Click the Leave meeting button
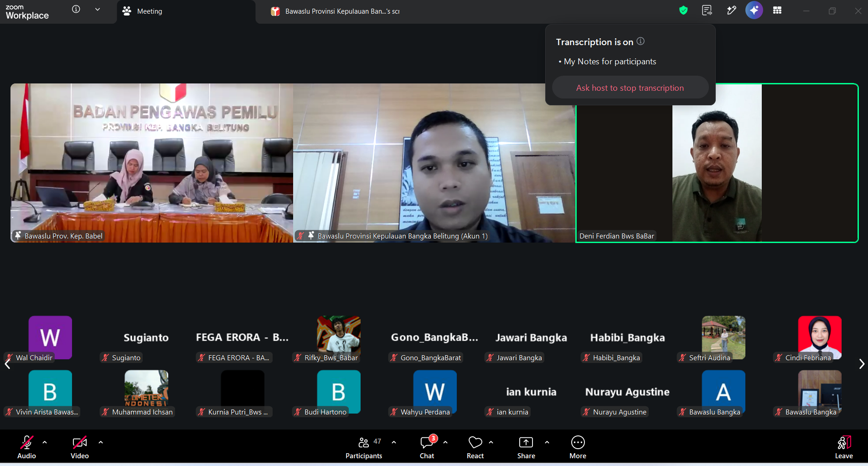Image resolution: width=868 pixels, height=466 pixels. tap(844, 447)
